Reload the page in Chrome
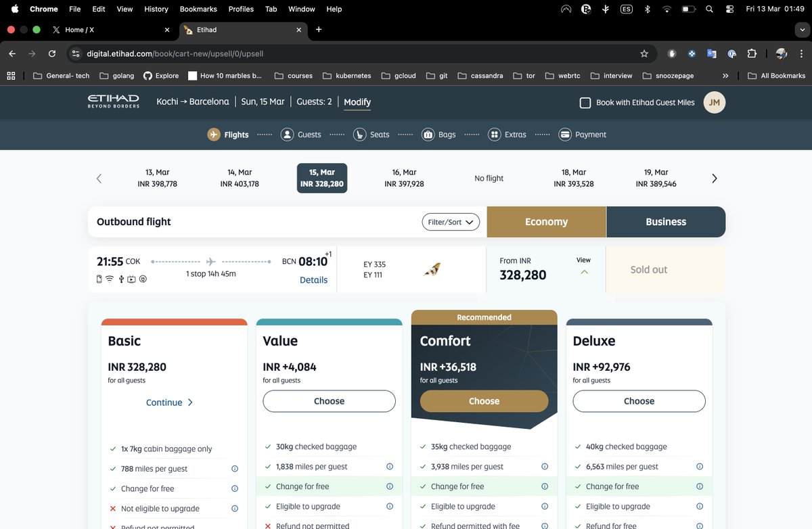The height and width of the screenshot is (529, 812). (52, 53)
